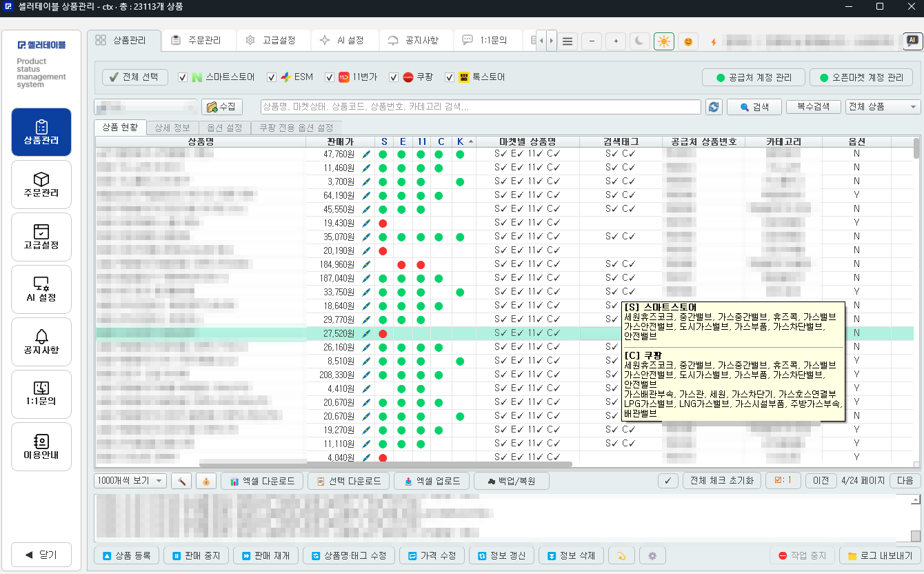This screenshot has width=924, height=574.
Task: Toggle the 11번가 checkbox
Action: coord(330,77)
